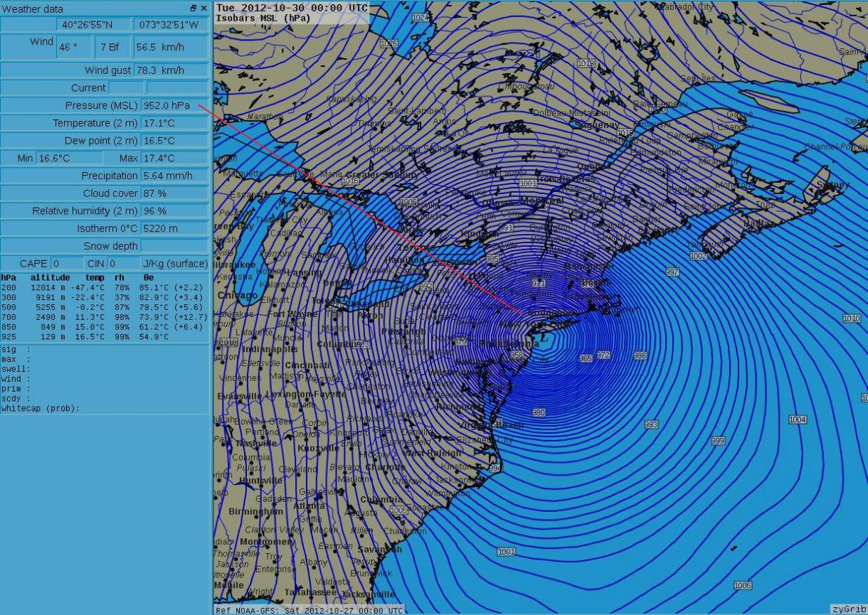Screen dimensions: 868x615
Task: Select the Min temperature 16.6°C
Action: (x=69, y=158)
